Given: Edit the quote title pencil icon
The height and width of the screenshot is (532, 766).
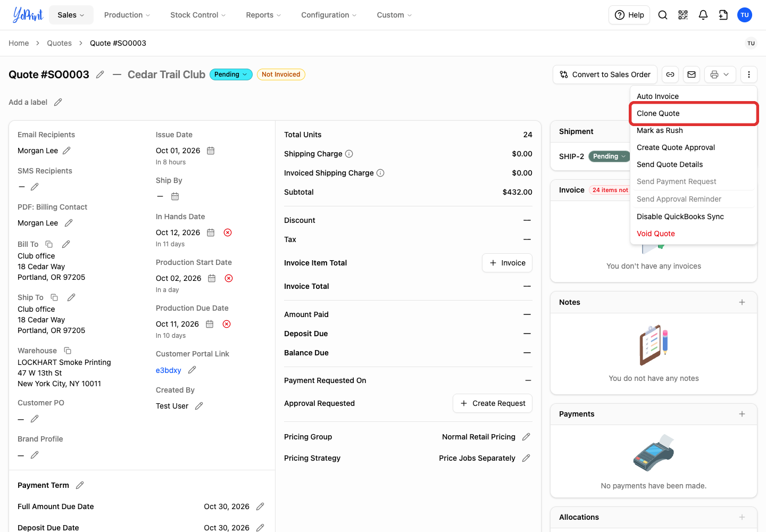Looking at the screenshot, I should [100, 74].
